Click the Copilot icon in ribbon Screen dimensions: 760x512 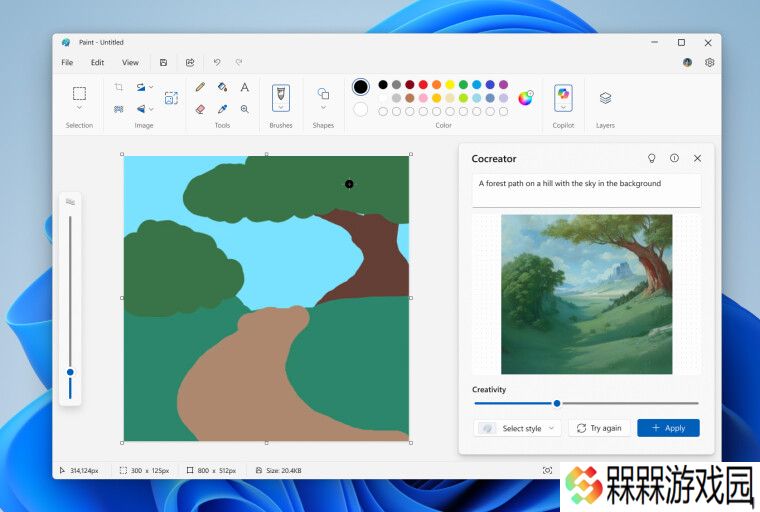(563, 93)
